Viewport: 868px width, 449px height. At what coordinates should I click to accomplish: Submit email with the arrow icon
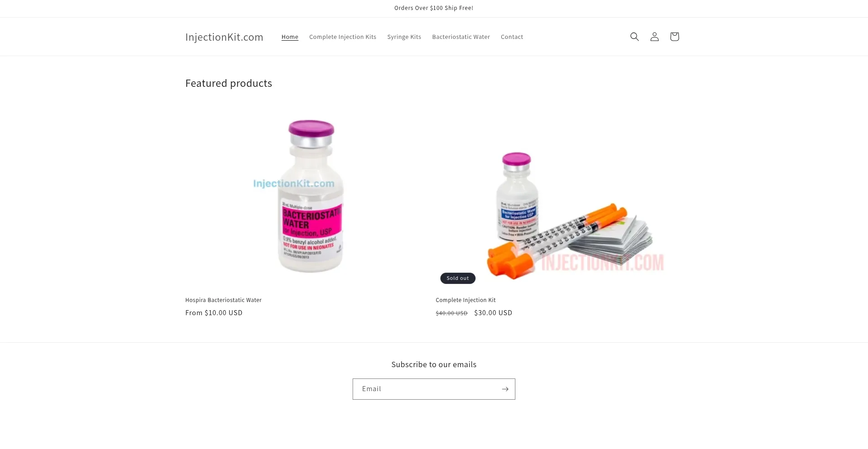pyautogui.click(x=505, y=389)
